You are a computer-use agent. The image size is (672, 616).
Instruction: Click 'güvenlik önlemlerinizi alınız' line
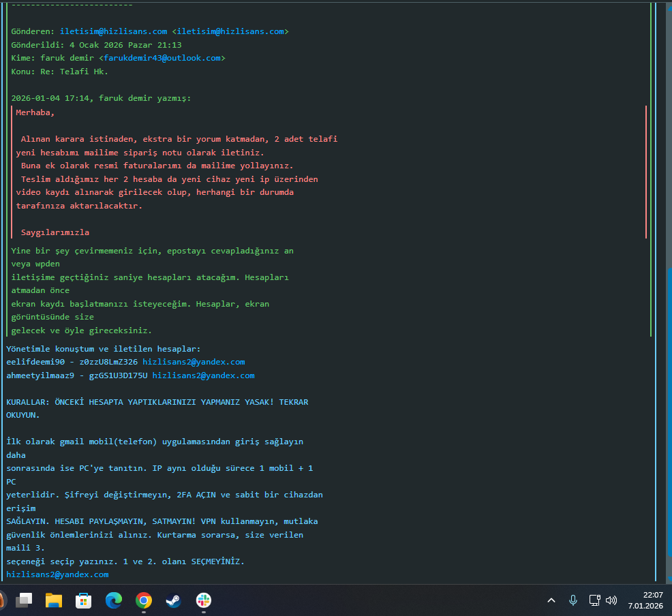click(x=155, y=535)
